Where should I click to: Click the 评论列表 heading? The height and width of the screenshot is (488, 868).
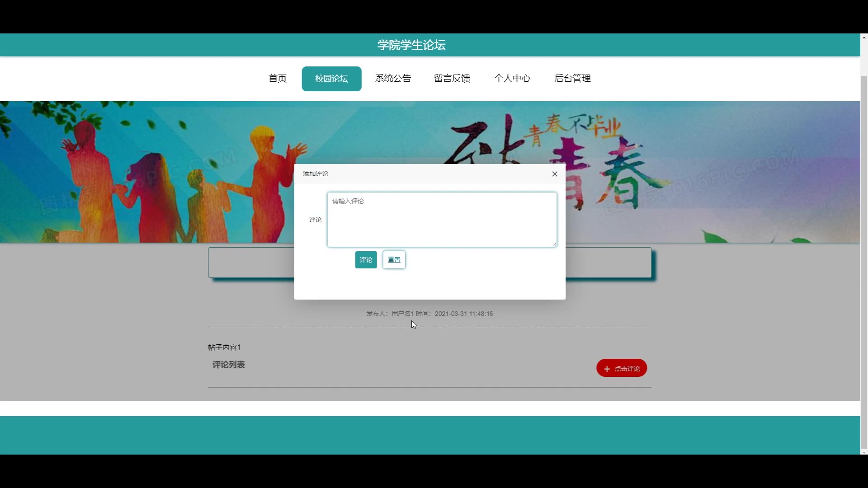[x=229, y=365]
